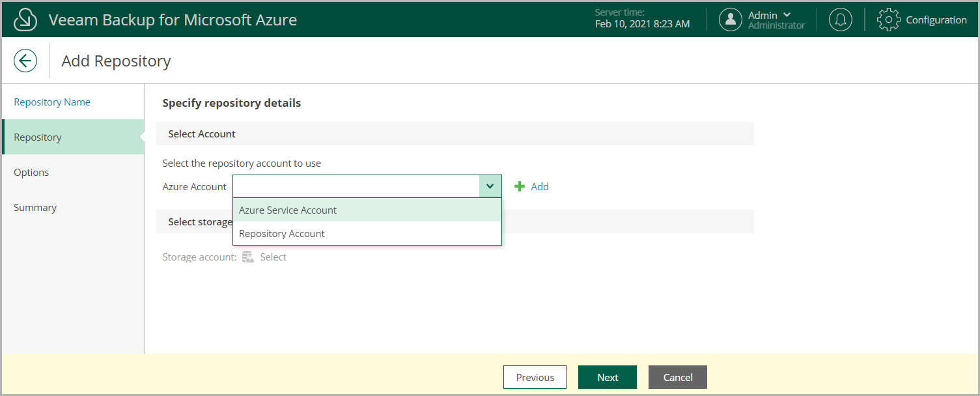Screen dimensions: 980x396
Task: Click the Add account link
Action: click(x=540, y=186)
